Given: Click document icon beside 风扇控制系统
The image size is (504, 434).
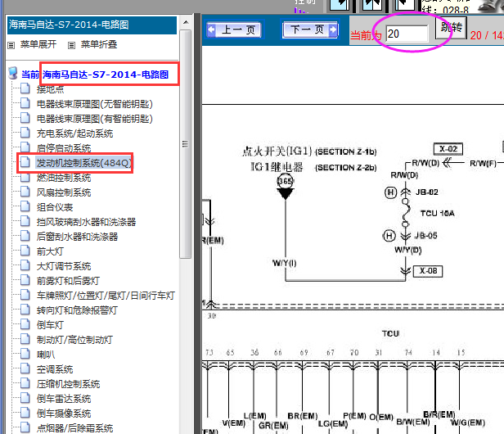Looking at the screenshot, I should click(25, 192).
